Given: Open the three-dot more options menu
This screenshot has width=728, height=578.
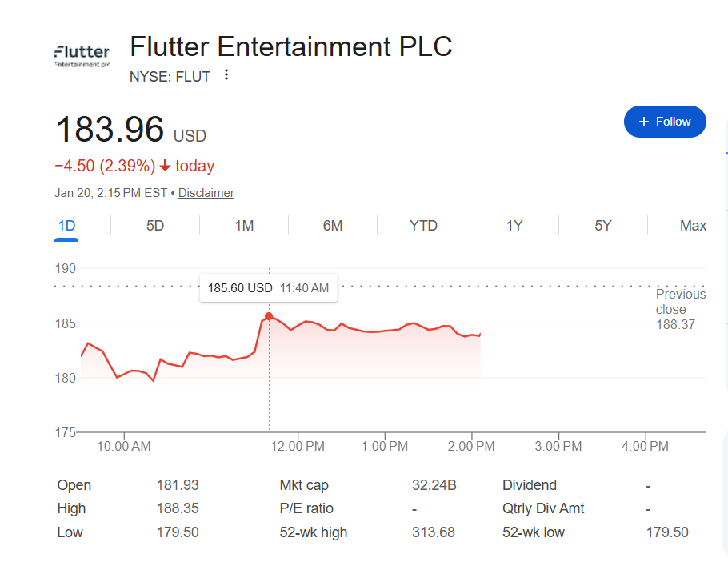Looking at the screenshot, I should tap(226, 75).
